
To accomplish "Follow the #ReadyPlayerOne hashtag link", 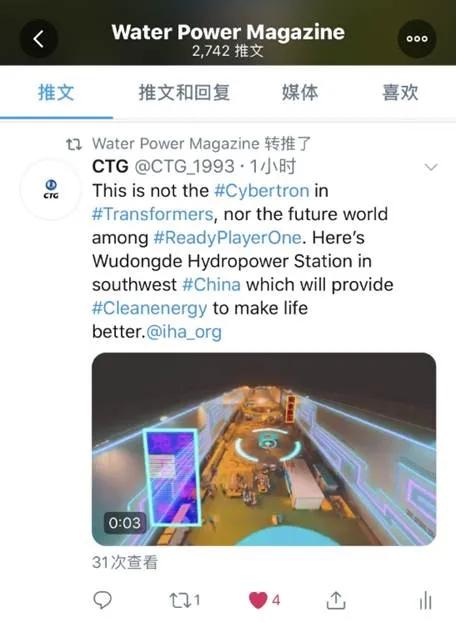I will coord(228,238).
